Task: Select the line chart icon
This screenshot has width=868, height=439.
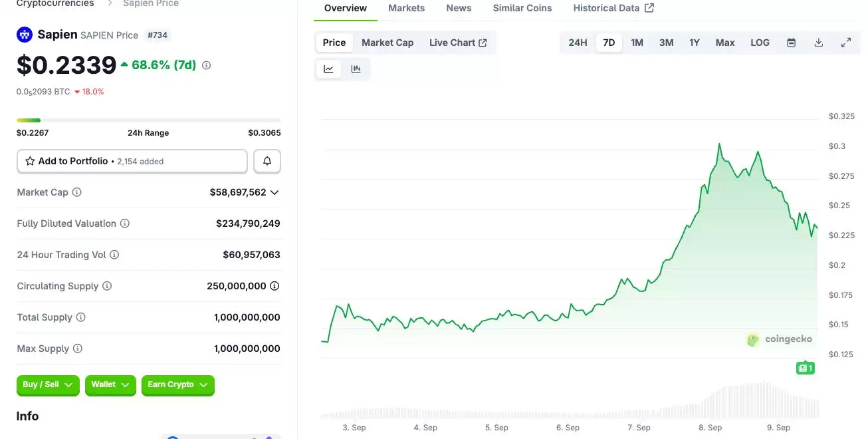Action: click(328, 68)
